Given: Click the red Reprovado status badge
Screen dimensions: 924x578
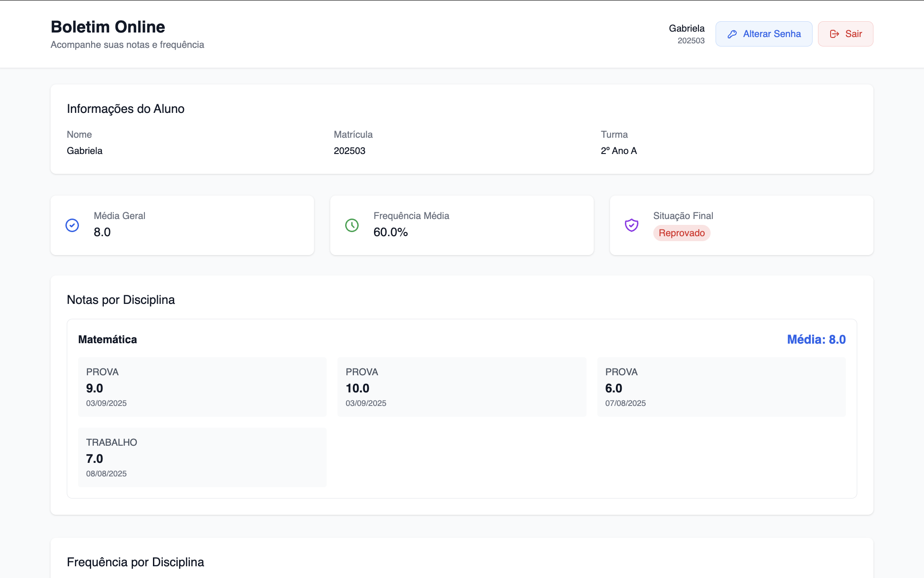Looking at the screenshot, I should (681, 233).
